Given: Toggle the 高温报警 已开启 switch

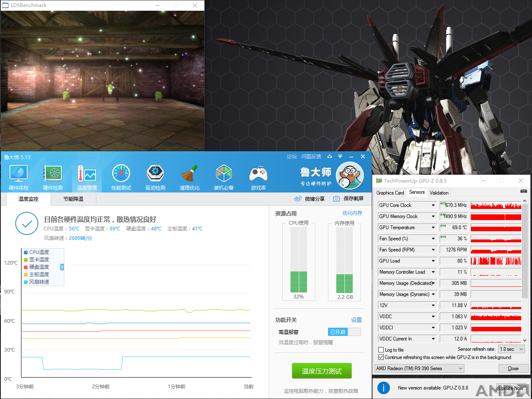Looking at the screenshot, I should click(345, 332).
